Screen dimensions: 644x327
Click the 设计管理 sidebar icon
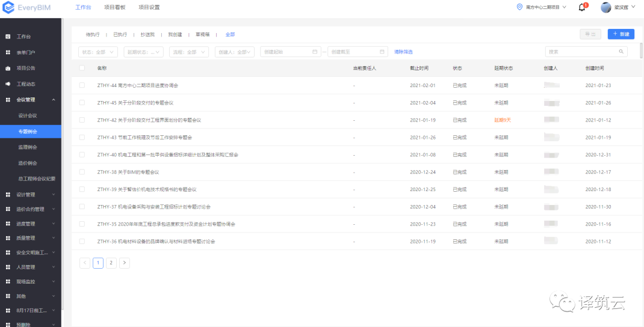pyautogui.click(x=8, y=195)
